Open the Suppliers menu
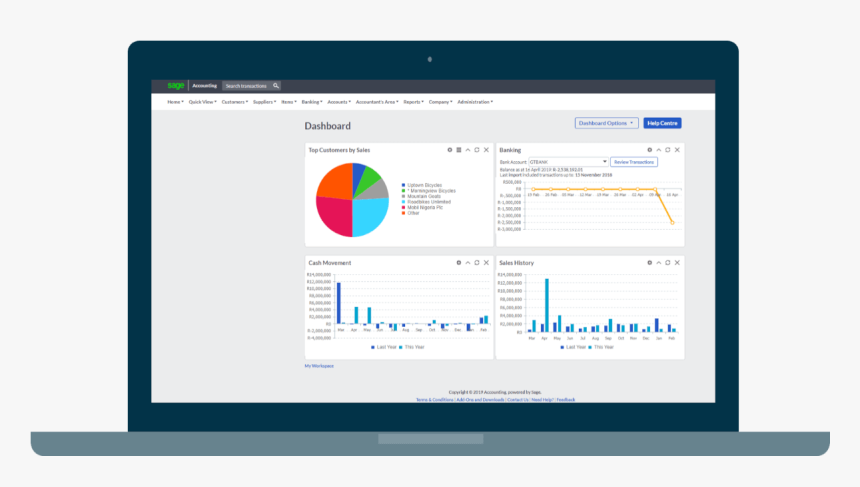The image size is (860, 487). (264, 102)
